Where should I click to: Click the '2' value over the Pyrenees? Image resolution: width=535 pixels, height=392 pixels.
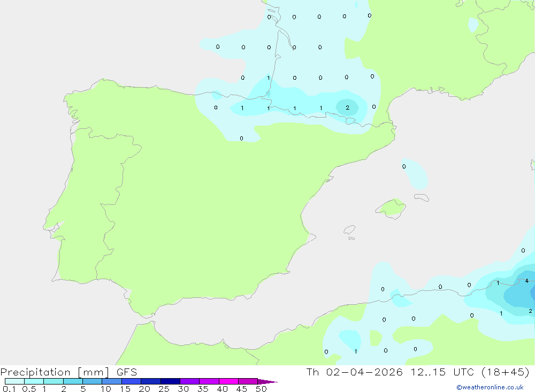(x=347, y=107)
